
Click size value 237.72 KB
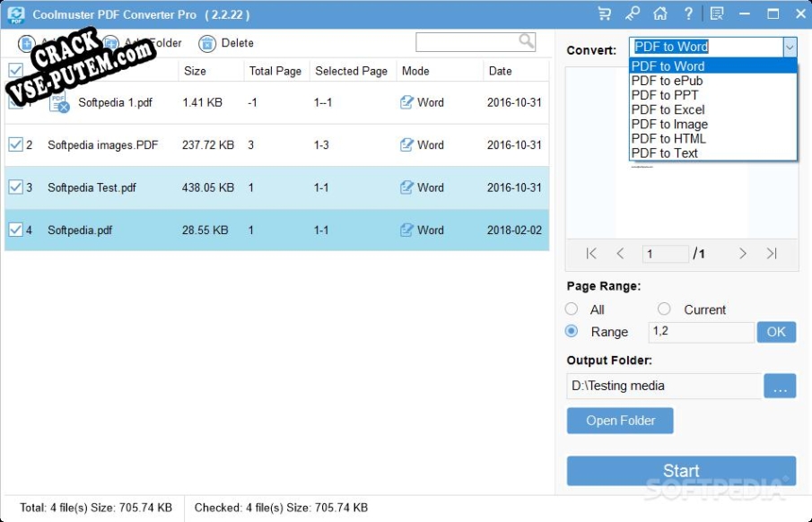pos(207,145)
